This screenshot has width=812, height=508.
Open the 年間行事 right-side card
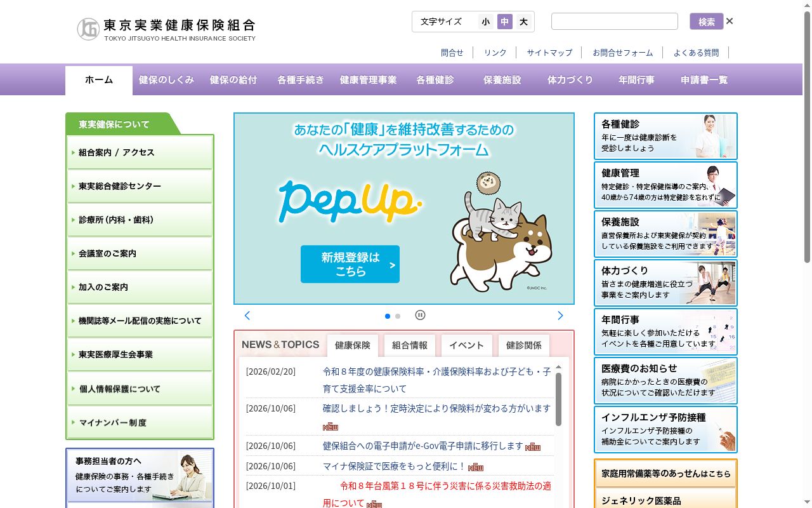coord(665,331)
